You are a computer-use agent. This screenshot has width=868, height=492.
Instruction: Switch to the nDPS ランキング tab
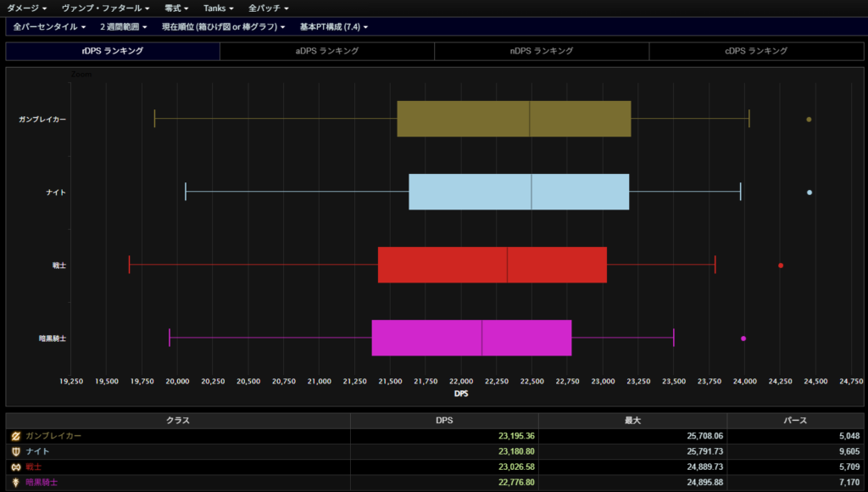coord(542,51)
